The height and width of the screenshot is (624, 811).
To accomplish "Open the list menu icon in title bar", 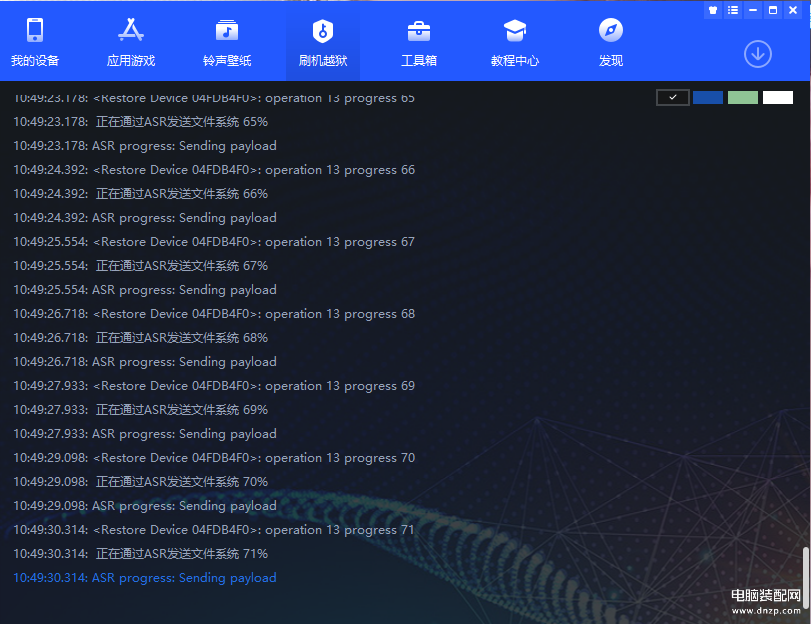I will tap(733, 10).
